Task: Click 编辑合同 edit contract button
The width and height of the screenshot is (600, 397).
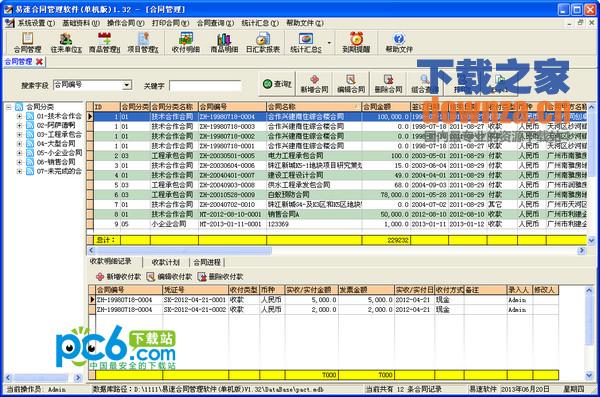Action: click(x=351, y=83)
